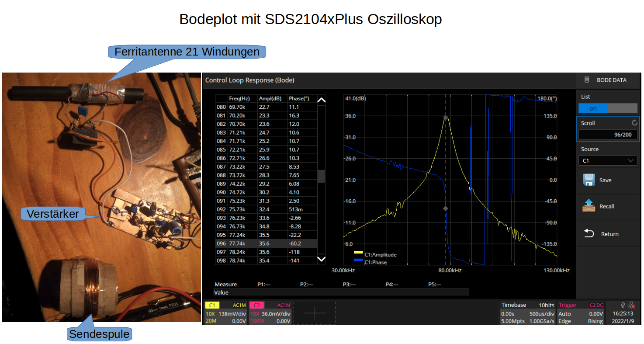
Task: Open the Trigger settings box
Action: tap(581, 313)
